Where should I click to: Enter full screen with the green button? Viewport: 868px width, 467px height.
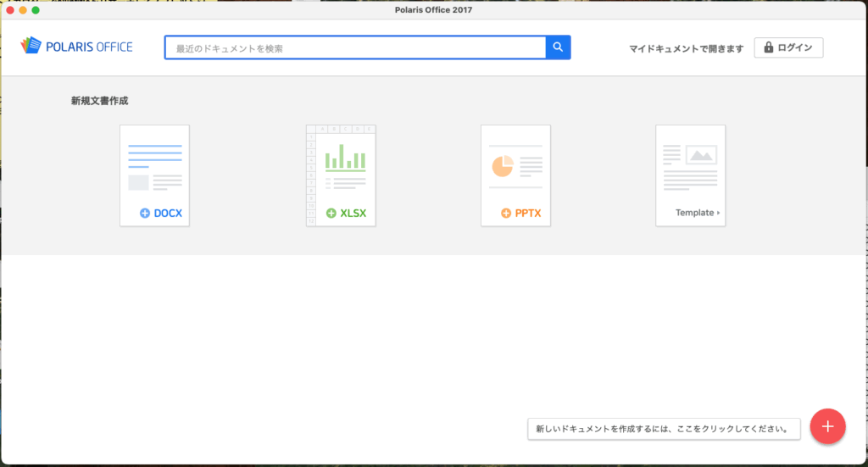pos(36,10)
